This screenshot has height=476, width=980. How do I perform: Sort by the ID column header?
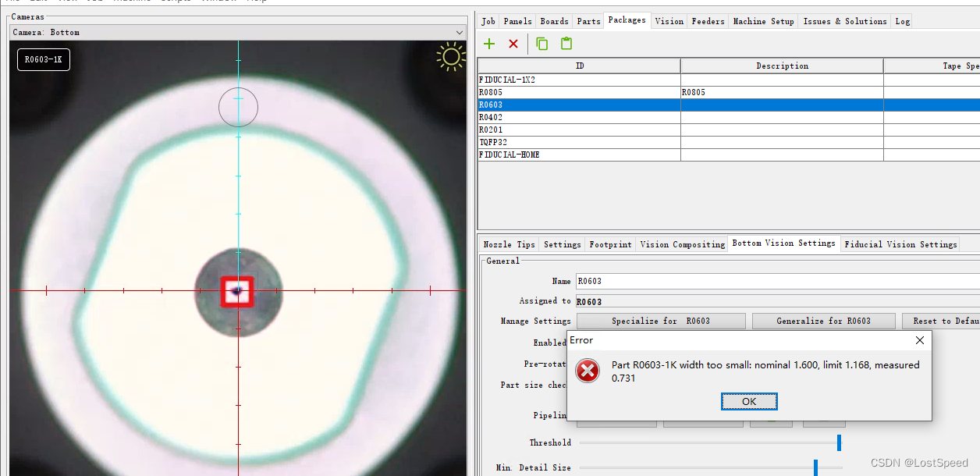(579, 66)
